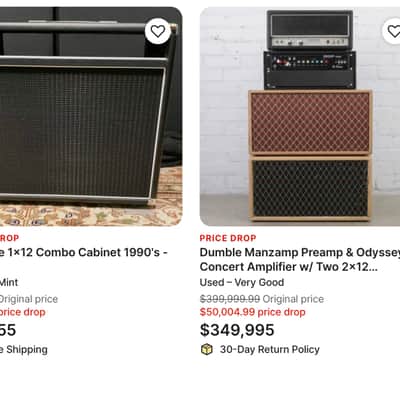Open the 1×12 Combo Cabinet 1990's title
400x400 pixels.
[83, 252]
